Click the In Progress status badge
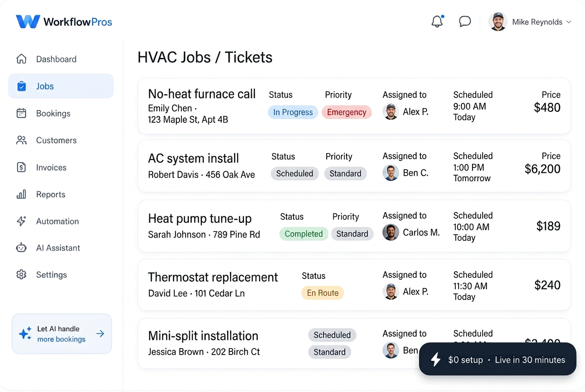The width and height of the screenshot is (585, 392). click(x=293, y=112)
